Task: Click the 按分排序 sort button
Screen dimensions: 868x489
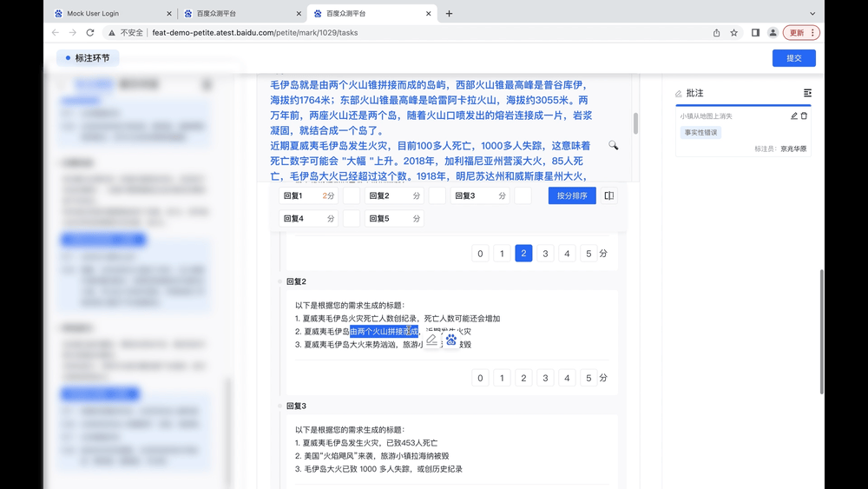Action: coord(571,196)
